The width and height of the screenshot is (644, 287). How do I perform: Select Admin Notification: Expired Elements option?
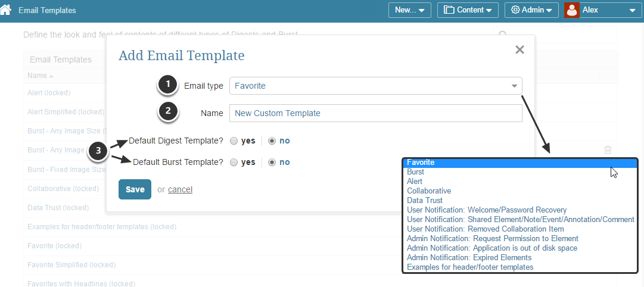[469, 258]
